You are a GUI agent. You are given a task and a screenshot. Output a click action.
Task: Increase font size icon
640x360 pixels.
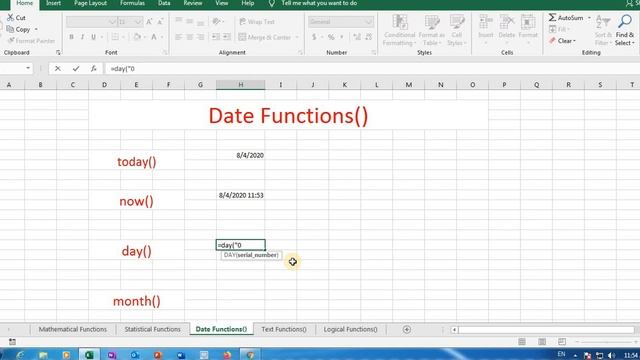click(x=149, y=22)
